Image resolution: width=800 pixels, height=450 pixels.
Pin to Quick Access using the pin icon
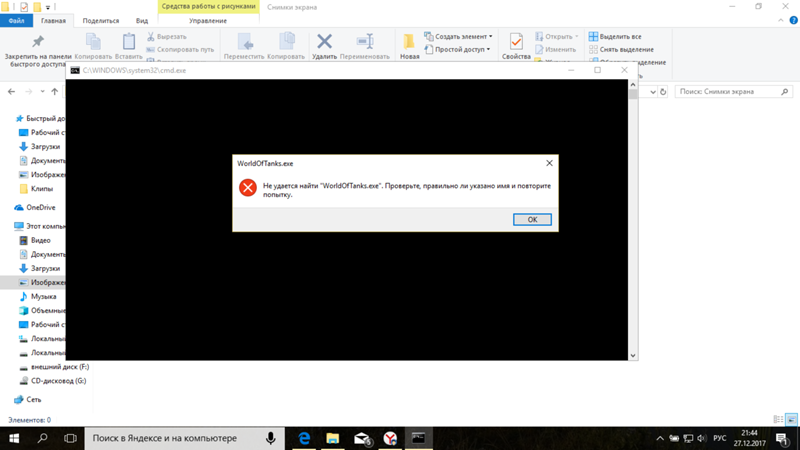point(38,41)
